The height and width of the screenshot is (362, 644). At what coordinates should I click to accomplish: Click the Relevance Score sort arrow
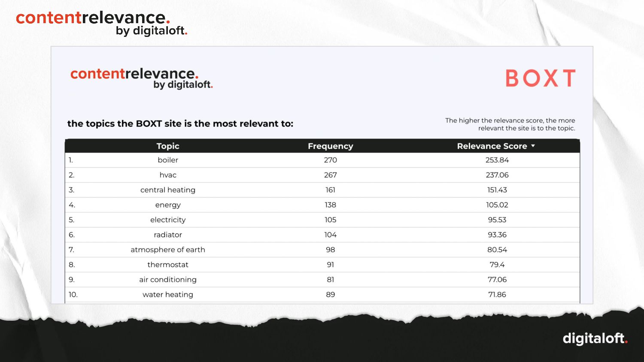click(533, 146)
